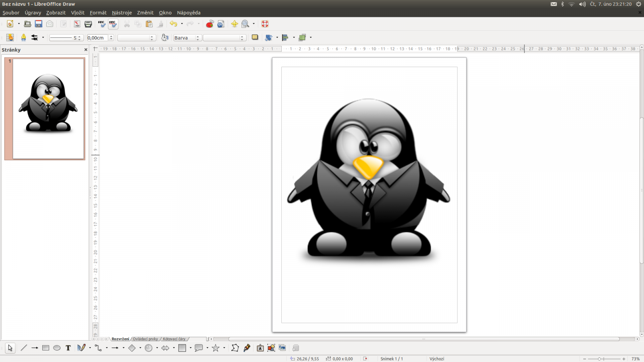Undo the last action

(173, 24)
